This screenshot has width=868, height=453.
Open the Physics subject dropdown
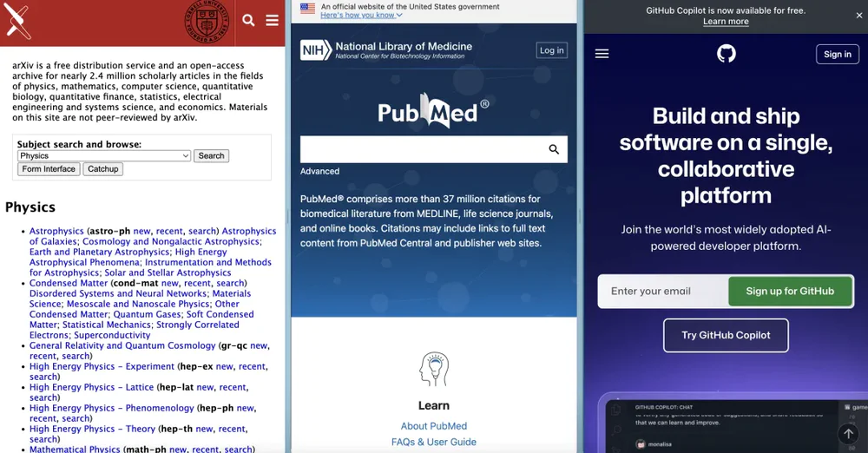pyautogui.click(x=104, y=156)
